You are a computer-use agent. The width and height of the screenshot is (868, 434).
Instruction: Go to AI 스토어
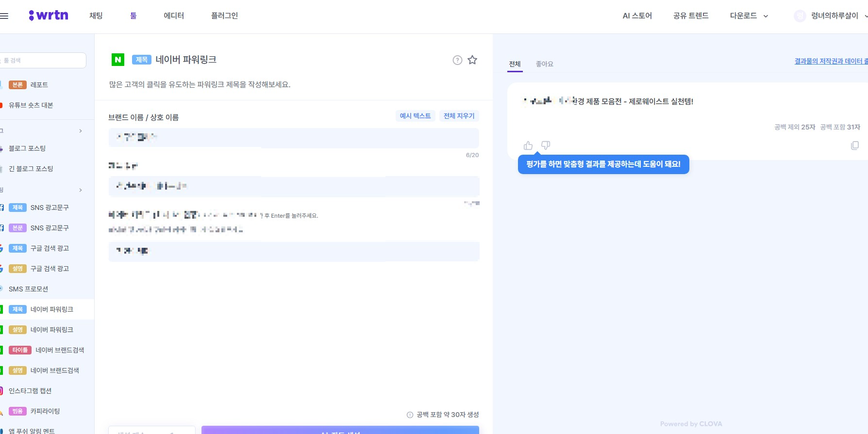637,16
